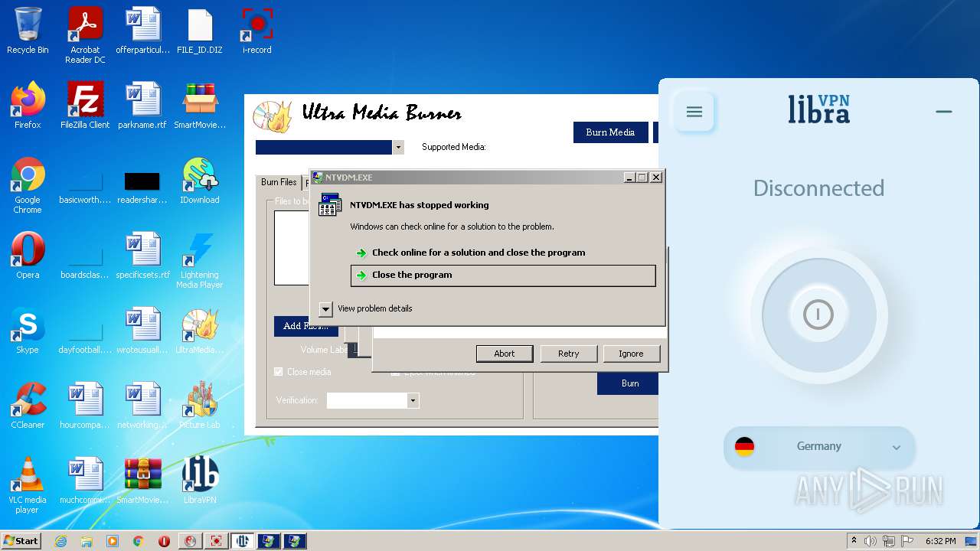980x551 pixels.
Task: Toggle the Close media checkbox
Action: (279, 372)
